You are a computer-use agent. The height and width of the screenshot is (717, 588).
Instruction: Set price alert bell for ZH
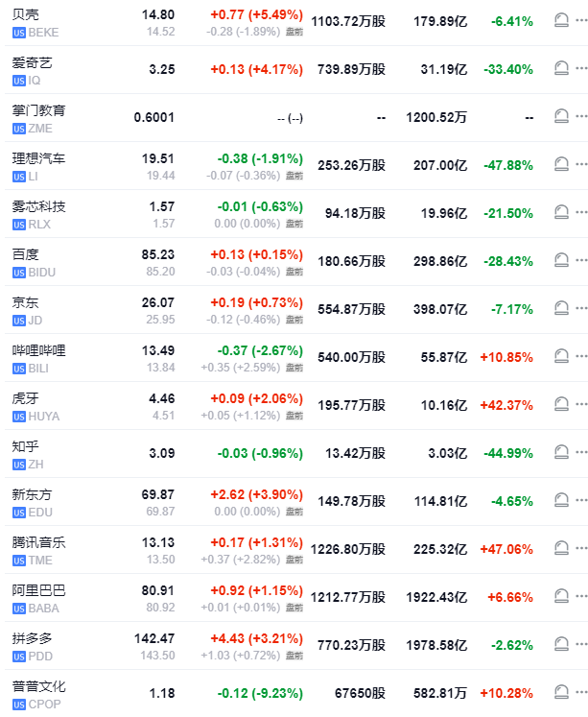point(561,452)
